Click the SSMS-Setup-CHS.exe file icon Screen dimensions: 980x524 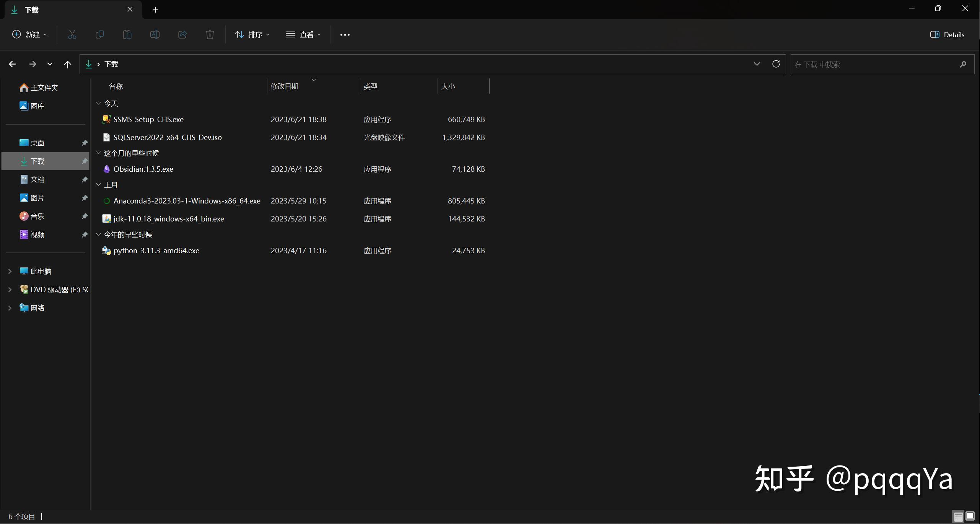[x=107, y=119]
